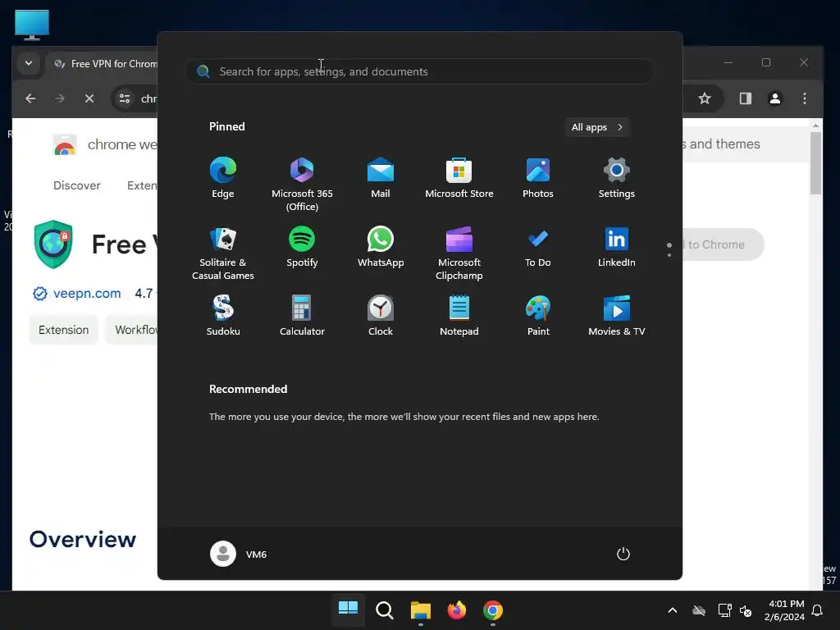Launch Solitaire & Casual Games
840x630 pixels.
tap(223, 253)
